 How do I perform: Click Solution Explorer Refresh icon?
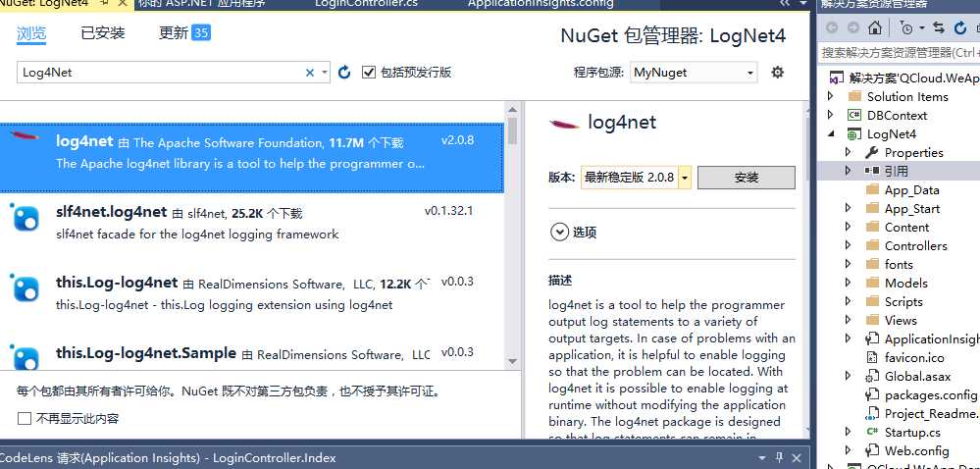click(x=960, y=27)
